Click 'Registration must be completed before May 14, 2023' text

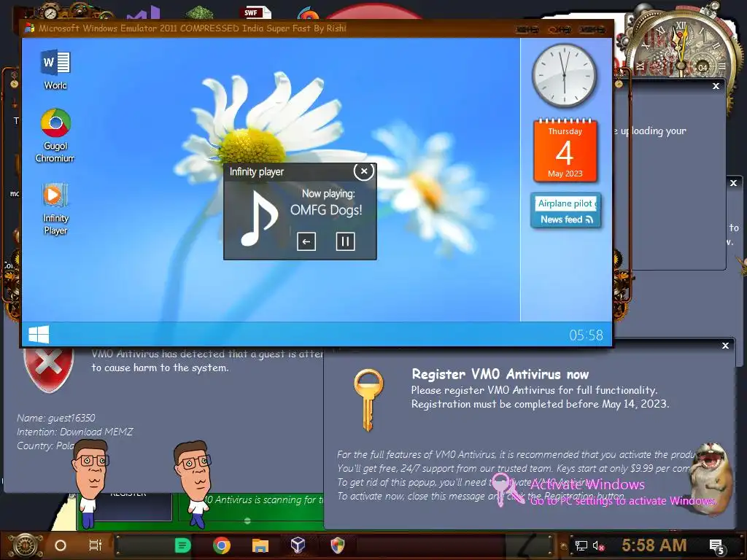pyautogui.click(x=541, y=404)
